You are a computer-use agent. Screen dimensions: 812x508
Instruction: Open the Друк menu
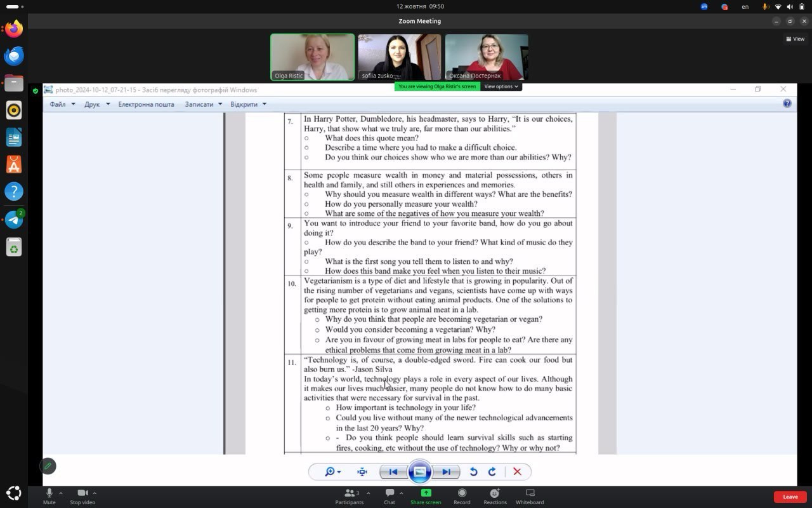point(97,104)
